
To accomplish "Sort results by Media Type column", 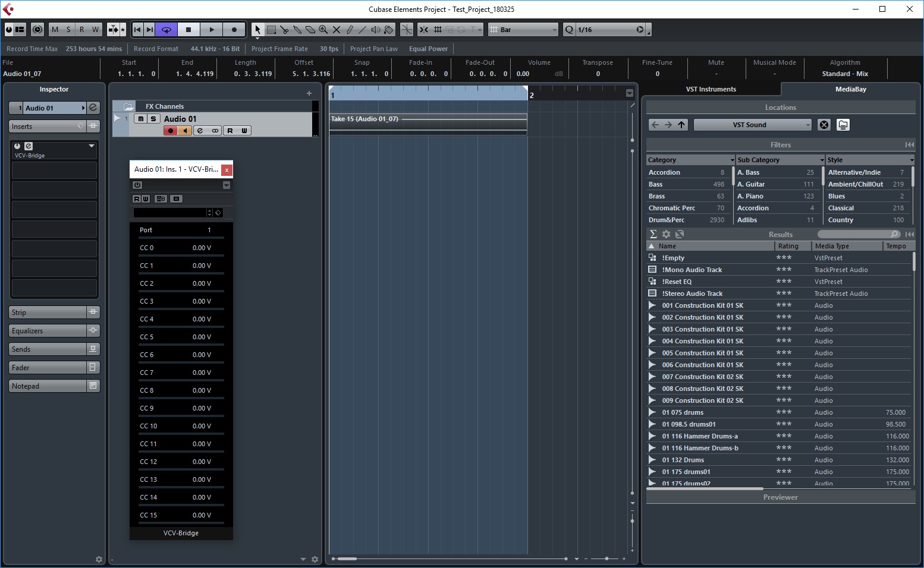I will coord(847,246).
